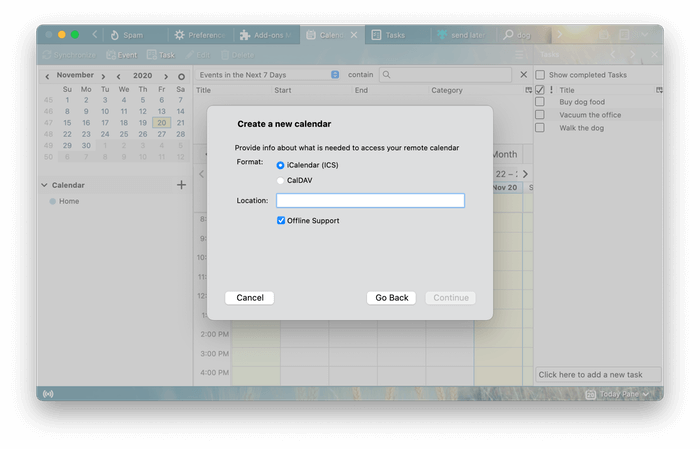Expand the Today Pane chevron
Image resolution: width=700 pixels, height=449 pixels.
[646, 394]
